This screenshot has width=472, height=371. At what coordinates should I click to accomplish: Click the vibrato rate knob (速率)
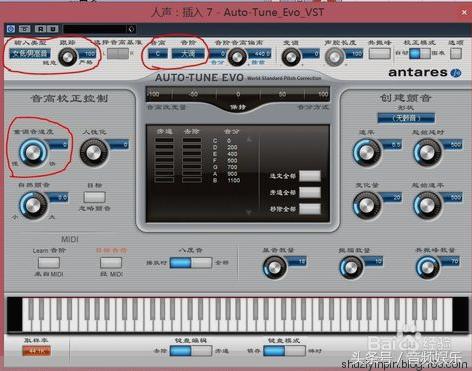(x=367, y=152)
